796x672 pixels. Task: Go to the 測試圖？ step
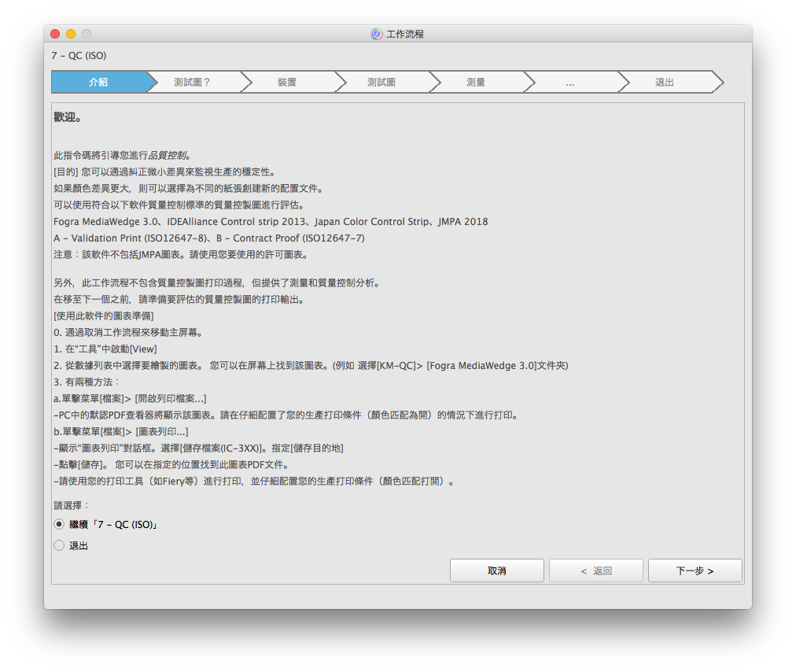(x=193, y=83)
